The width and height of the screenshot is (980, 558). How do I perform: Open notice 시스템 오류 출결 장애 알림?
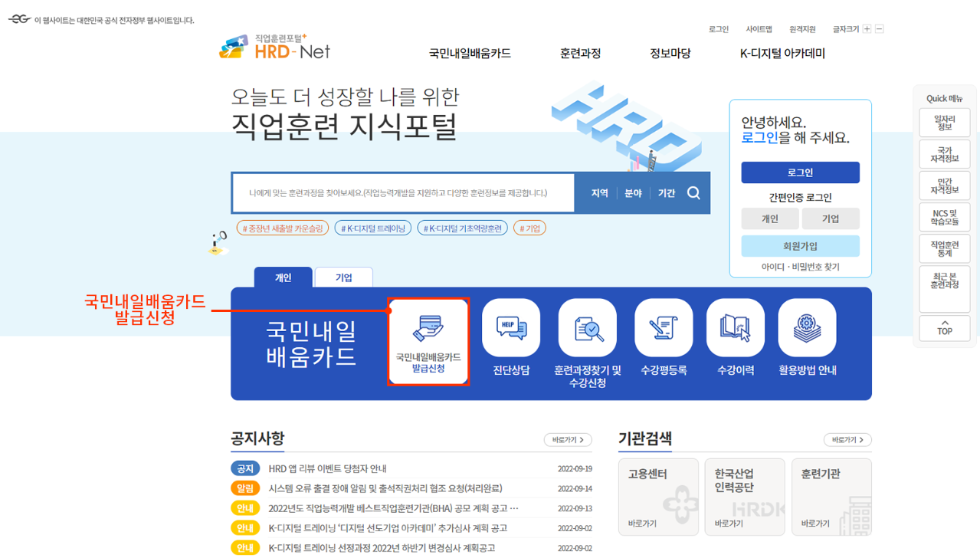pyautogui.click(x=385, y=488)
